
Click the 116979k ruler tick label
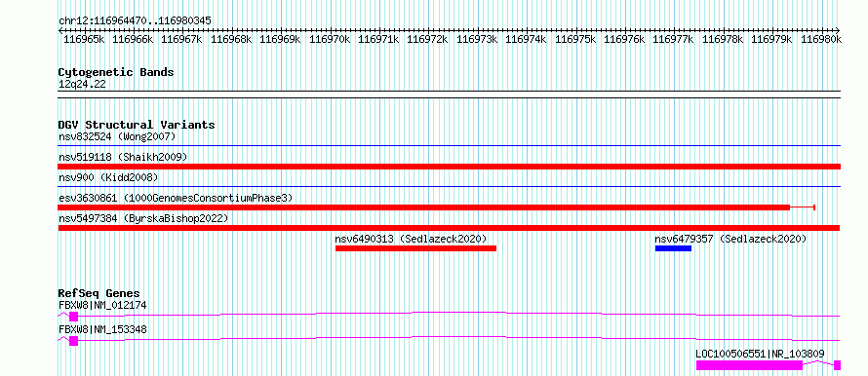771,39
